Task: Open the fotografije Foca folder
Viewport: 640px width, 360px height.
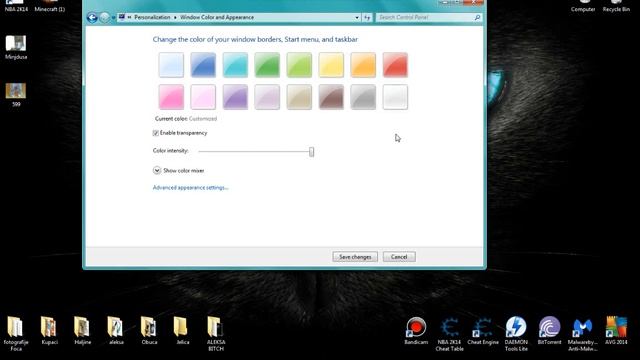Action: (x=16, y=334)
